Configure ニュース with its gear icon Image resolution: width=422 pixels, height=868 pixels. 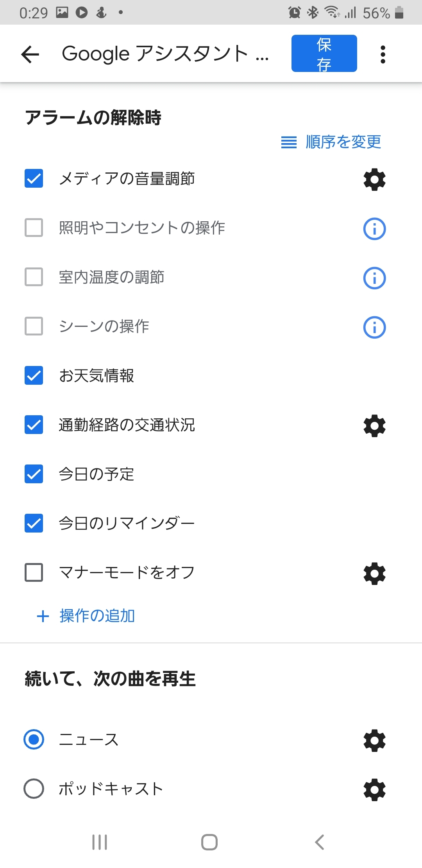374,740
